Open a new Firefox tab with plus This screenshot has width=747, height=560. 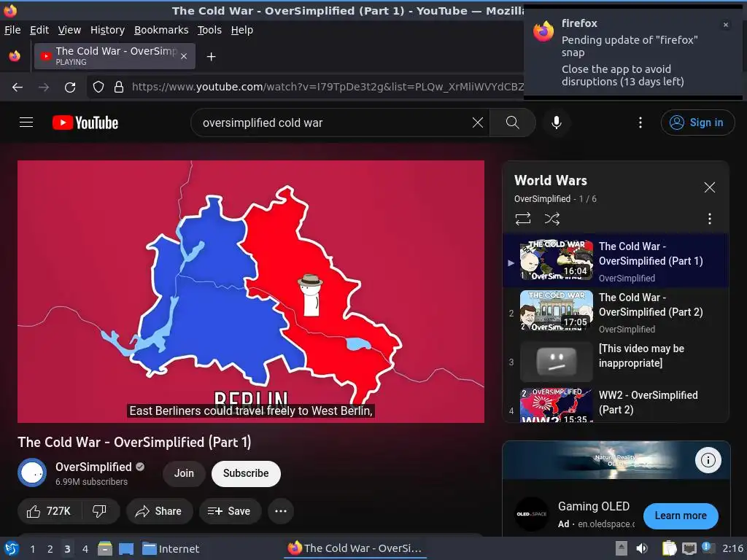point(211,57)
